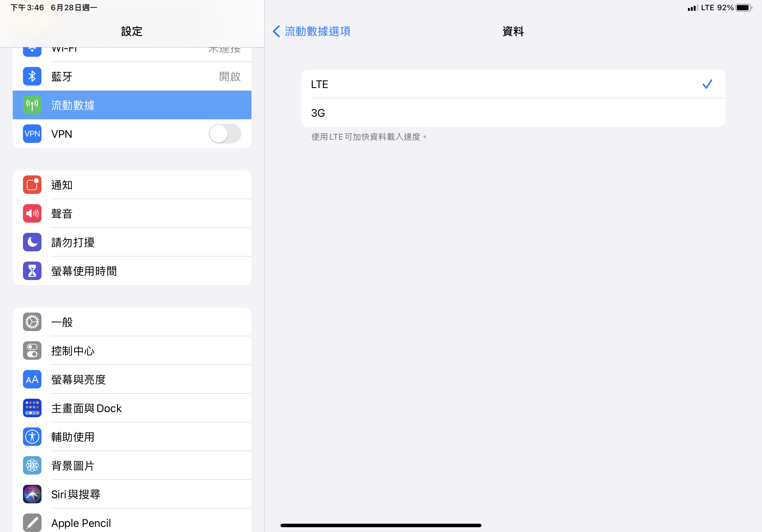Toggle the VPN switch on

(x=225, y=134)
